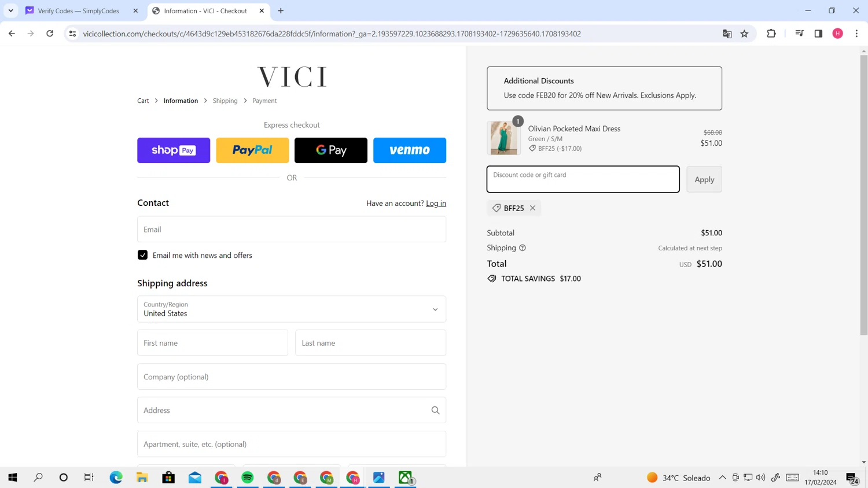Image resolution: width=868 pixels, height=488 pixels.
Task: Choose PayPal express checkout
Action: click(252, 150)
